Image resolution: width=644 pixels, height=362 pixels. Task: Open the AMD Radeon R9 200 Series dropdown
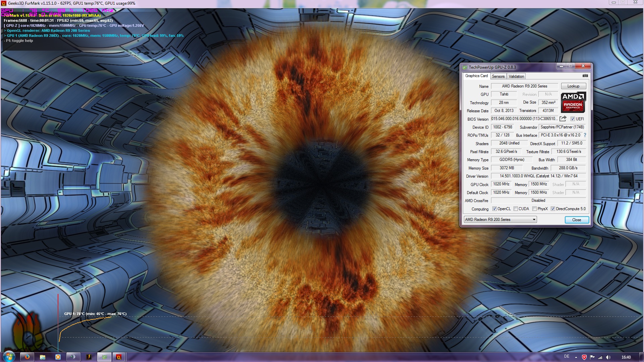pyautogui.click(x=500, y=220)
